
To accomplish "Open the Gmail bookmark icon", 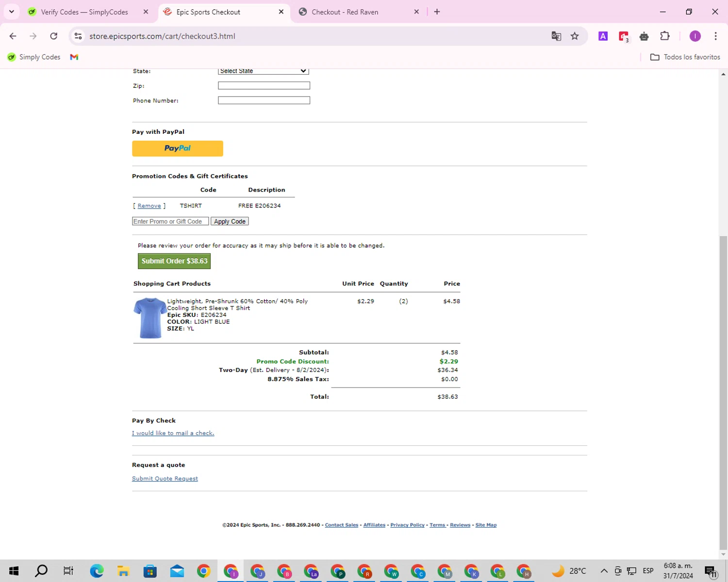I will 74,57.
